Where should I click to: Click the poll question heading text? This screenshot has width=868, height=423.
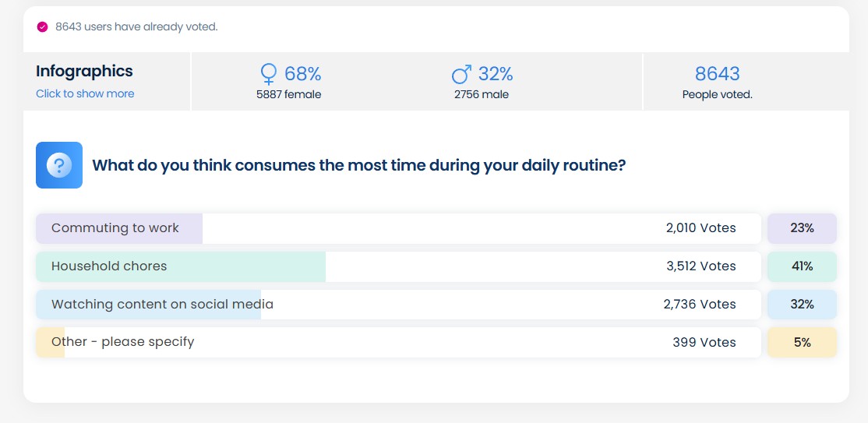pos(358,165)
